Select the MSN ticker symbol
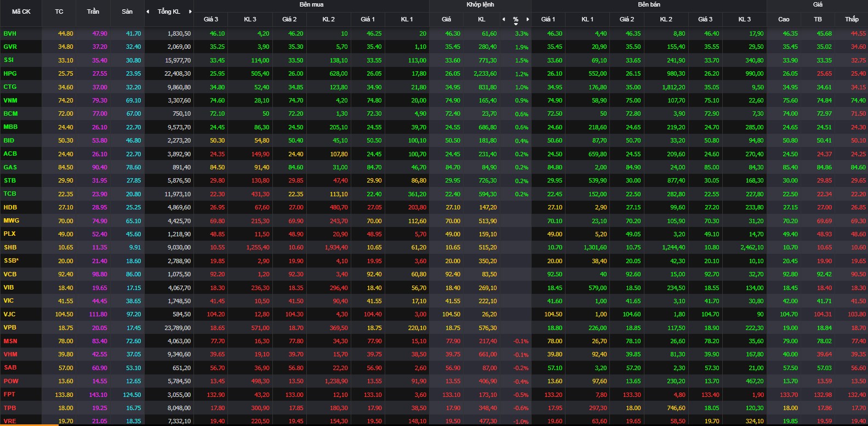The width and height of the screenshot is (868, 426). tap(10, 341)
